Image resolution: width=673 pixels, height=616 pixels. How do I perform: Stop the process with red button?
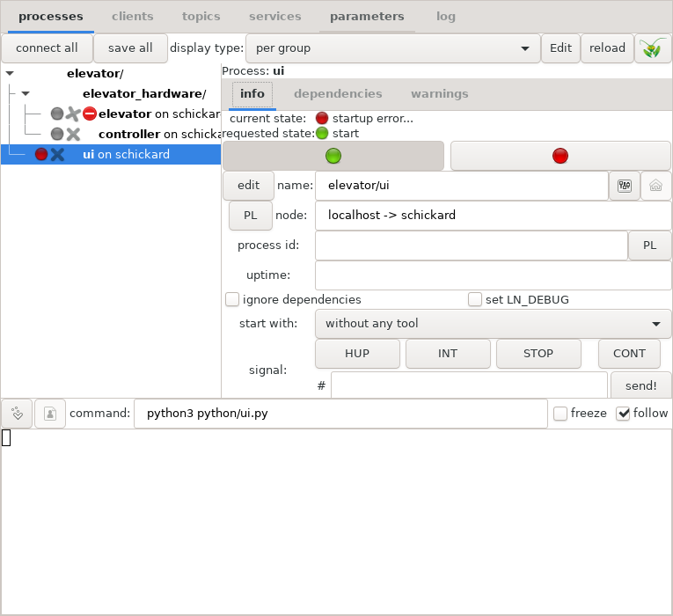(560, 156)
